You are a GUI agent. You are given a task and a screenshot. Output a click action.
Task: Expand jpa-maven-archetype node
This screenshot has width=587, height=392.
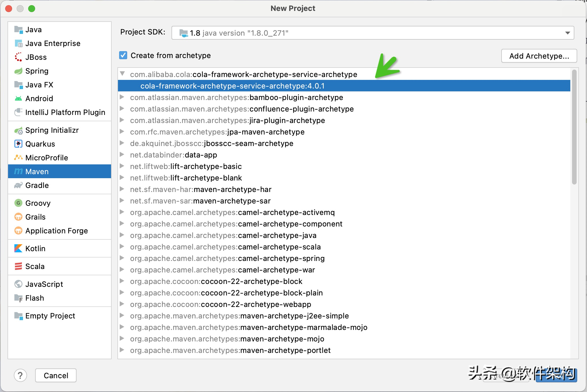tap(122, 132)
